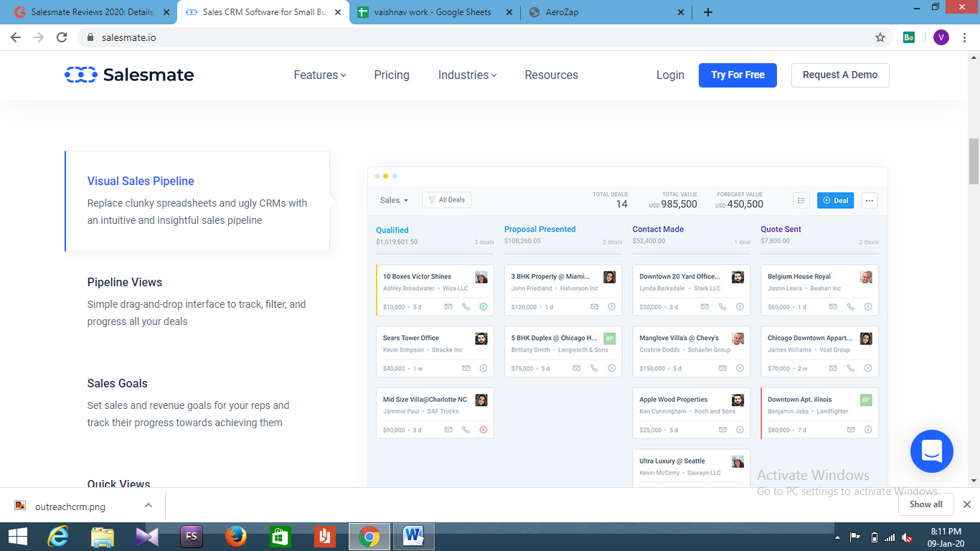Click phone icon on 10 Boxes Victor Shines card
This screenshot has height=551, width=980.
pyautogui.click(x=466, y=306)
